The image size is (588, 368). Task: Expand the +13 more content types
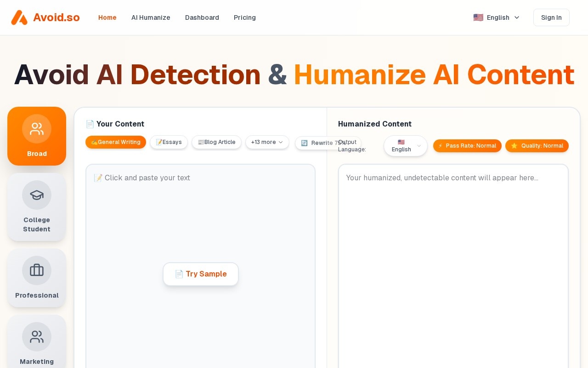tap(267, 142)
